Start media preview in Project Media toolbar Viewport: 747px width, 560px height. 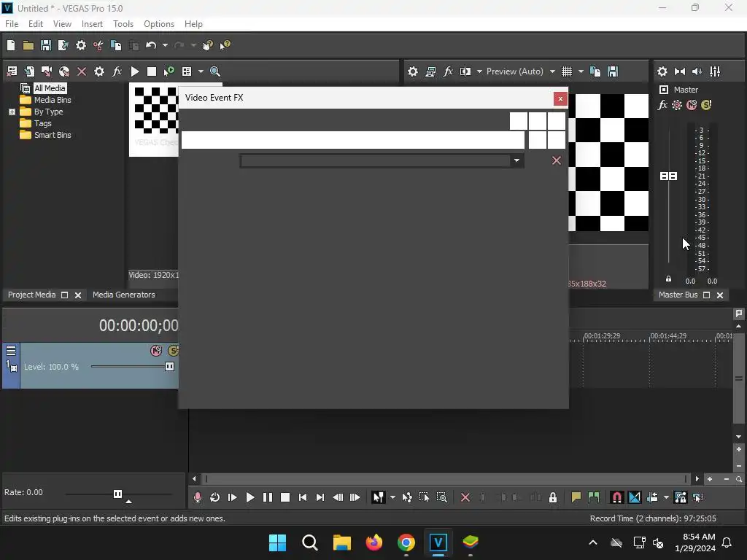135,71
